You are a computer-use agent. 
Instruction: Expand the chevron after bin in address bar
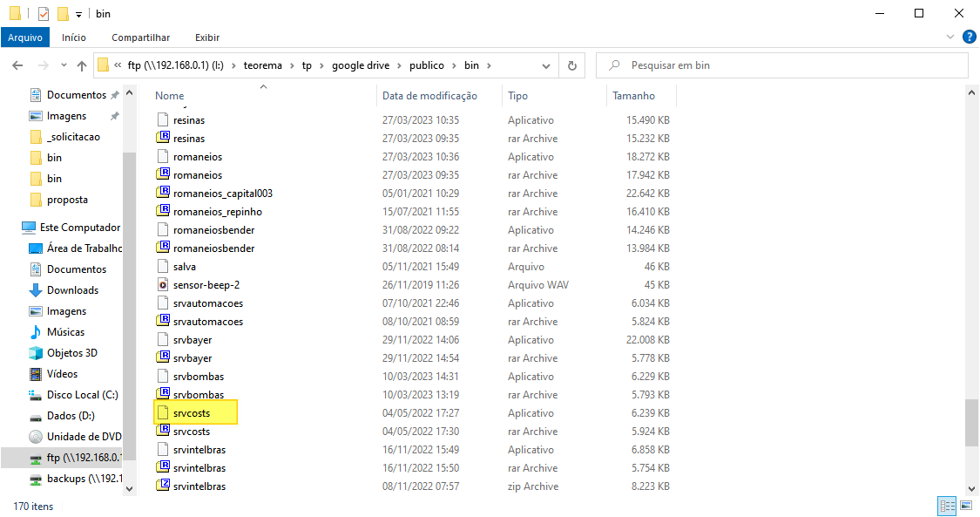click(489, 65)
